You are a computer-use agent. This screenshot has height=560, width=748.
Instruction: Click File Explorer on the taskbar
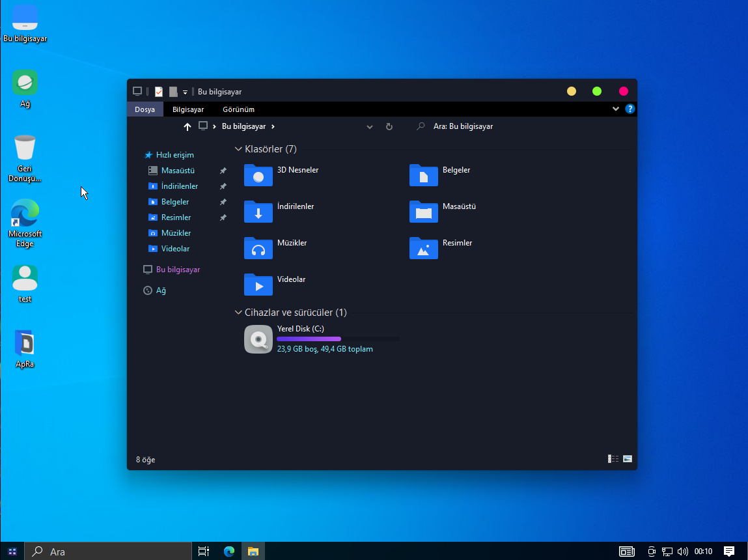pos(253,552)
